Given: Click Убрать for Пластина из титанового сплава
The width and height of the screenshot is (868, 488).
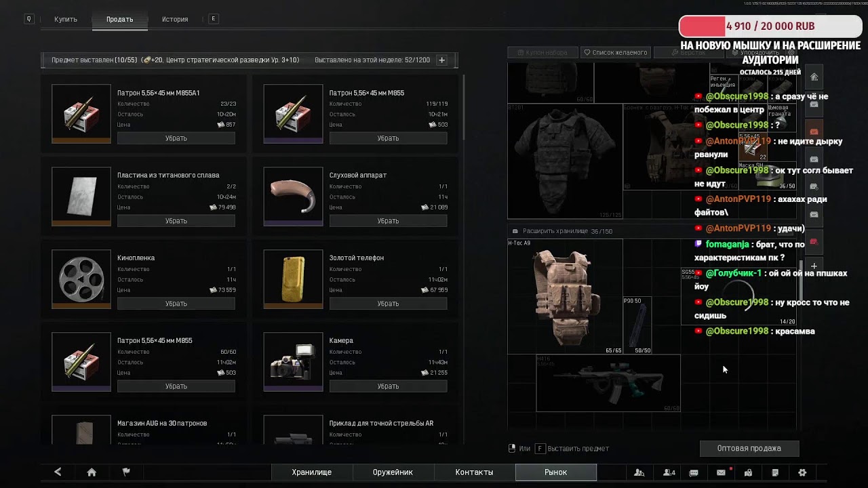Looking at the screenshot, I should click(176, 221).
